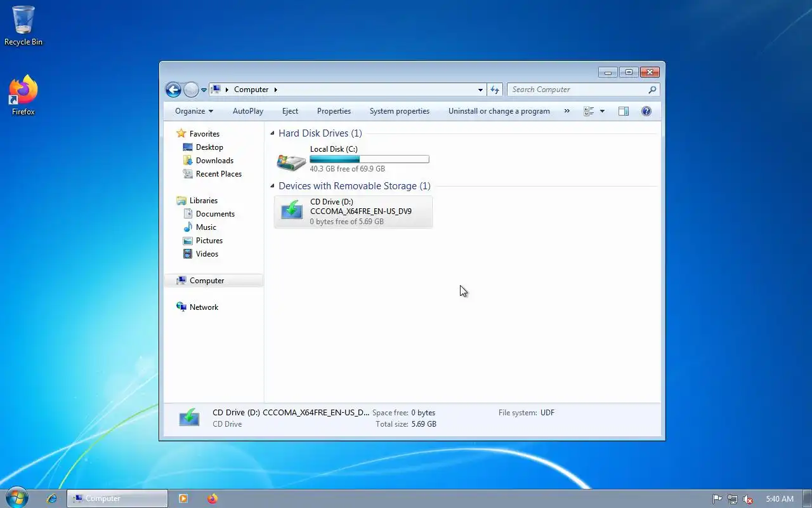Open the Windows Start menu
Viewport: 812px width, 508px height.
17,498
